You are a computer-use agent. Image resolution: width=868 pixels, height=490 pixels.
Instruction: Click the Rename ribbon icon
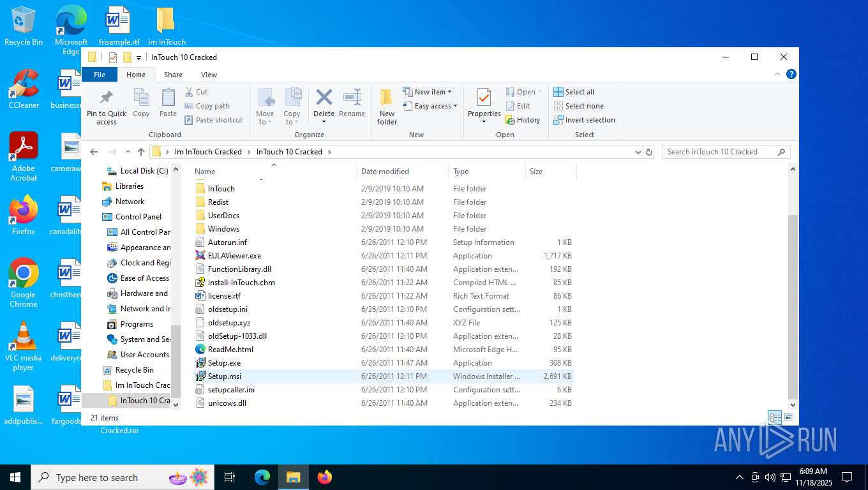[352, 97]
